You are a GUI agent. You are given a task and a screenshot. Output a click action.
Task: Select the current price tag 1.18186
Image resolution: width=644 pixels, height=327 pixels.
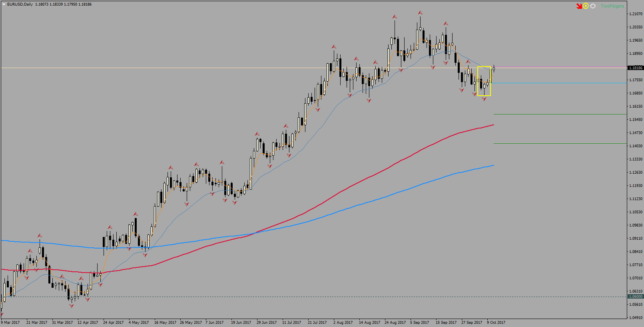coord(636,68)
